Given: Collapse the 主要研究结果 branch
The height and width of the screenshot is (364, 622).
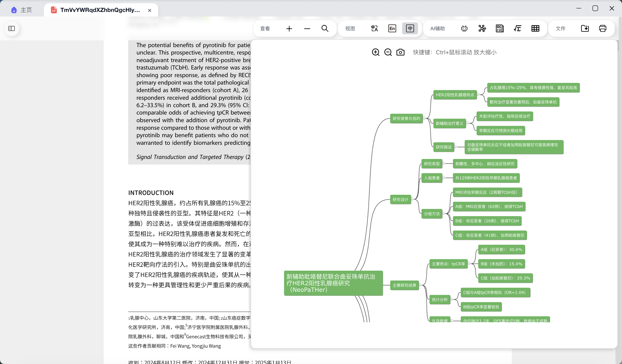Looking at the screenshot, I should 420,285.
